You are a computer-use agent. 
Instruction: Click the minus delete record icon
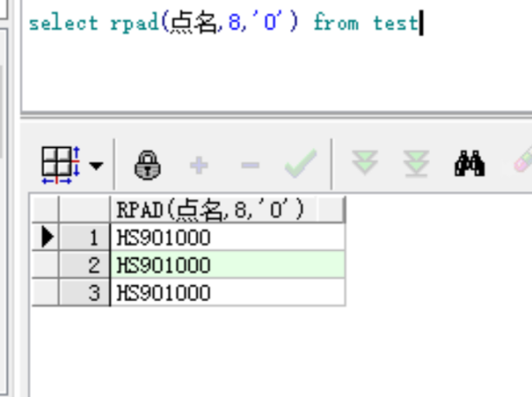coord(250,166)
